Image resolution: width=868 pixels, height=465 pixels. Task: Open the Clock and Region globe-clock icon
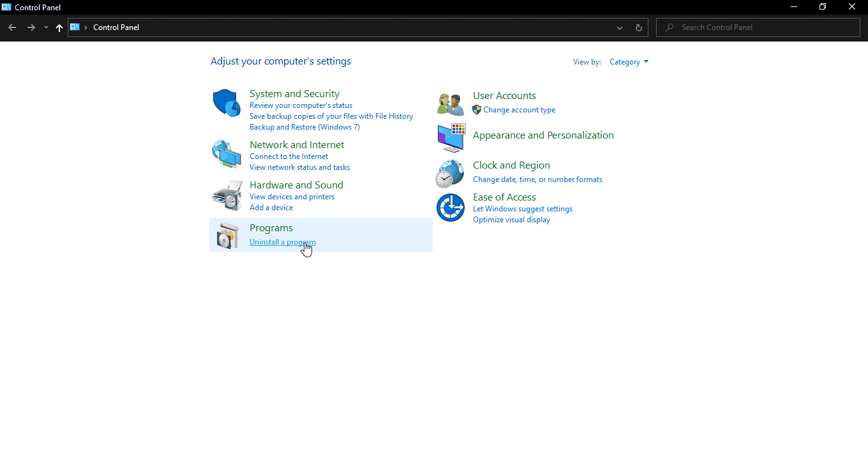point(450,174)
